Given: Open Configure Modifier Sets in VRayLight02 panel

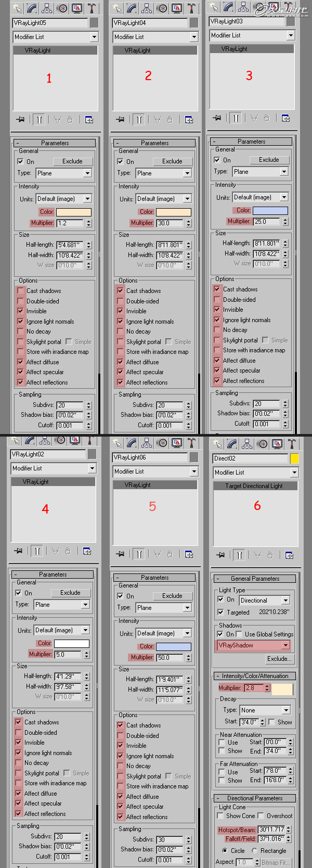Looking at the screenshot, I should coord(87,551).
